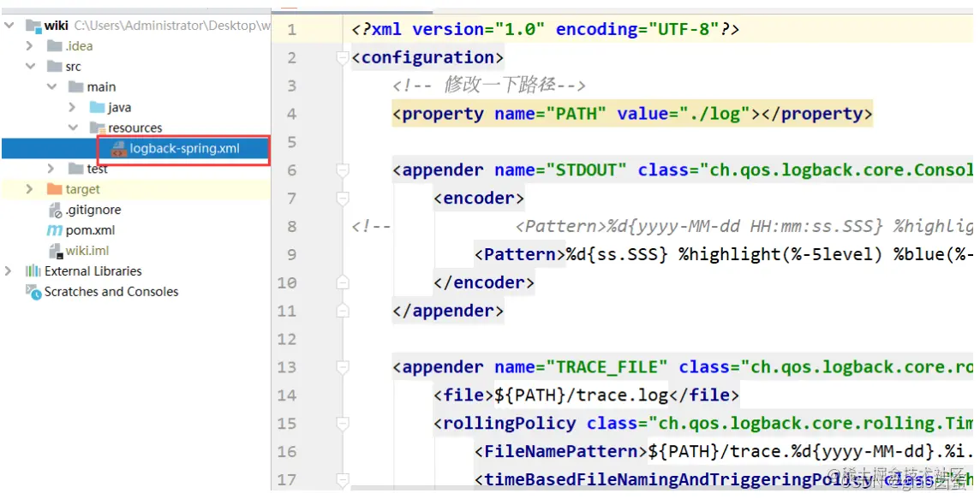This screenshot has width=980, height=499.
Task: Click the closing </appender> tag on line 11
Action: (x=448, y=311)
